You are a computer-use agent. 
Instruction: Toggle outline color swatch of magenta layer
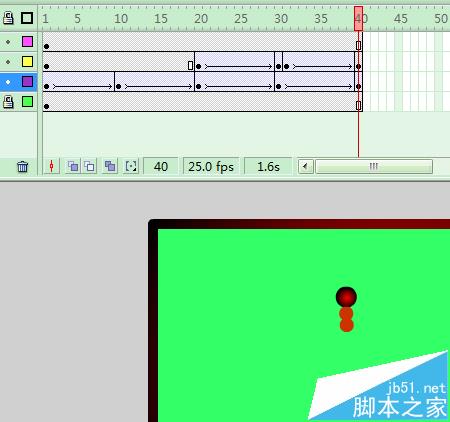coord(27,42)
